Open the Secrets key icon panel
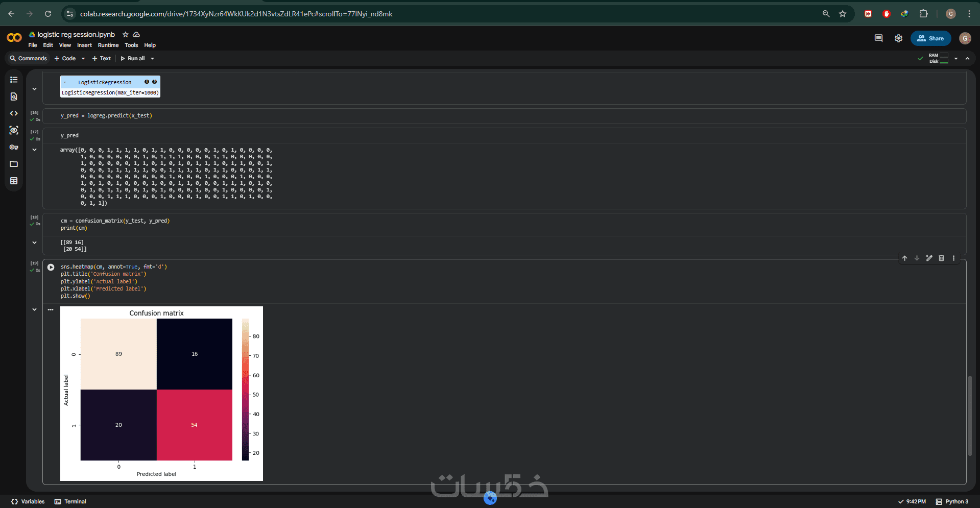 pos(14,147)
